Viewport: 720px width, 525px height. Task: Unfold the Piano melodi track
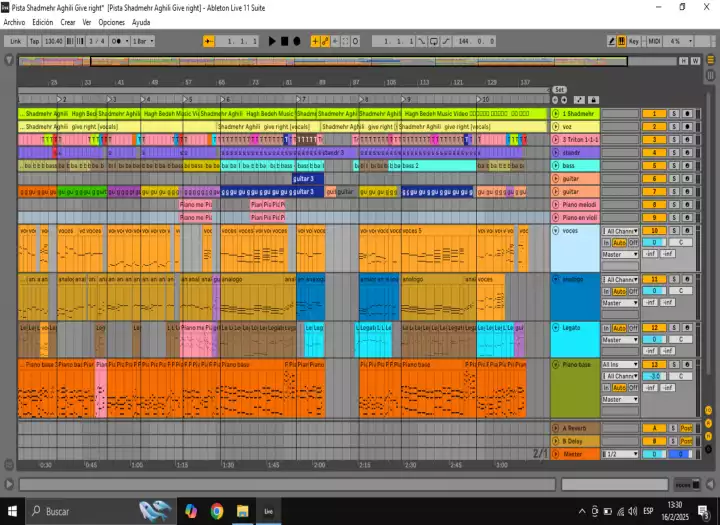tap(556, 204)
